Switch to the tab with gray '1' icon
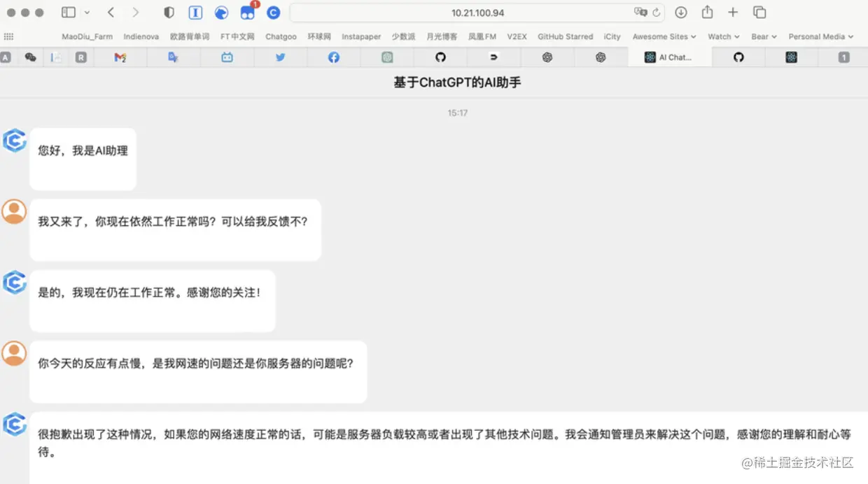This screenshot has height=484, width=868. tap(844, 57)
